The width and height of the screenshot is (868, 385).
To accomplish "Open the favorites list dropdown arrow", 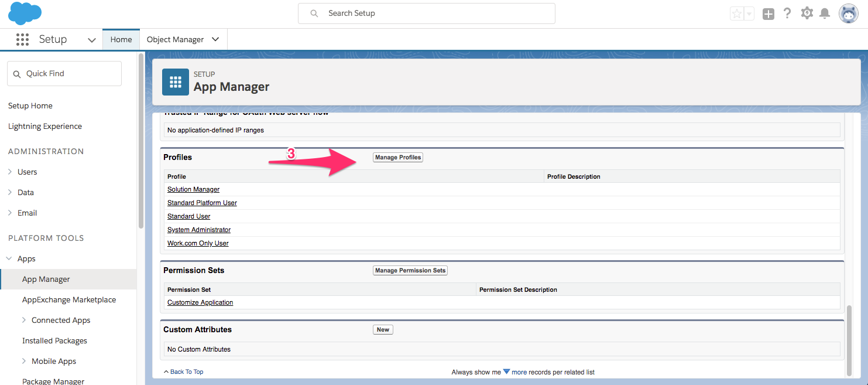I will 749,14.
